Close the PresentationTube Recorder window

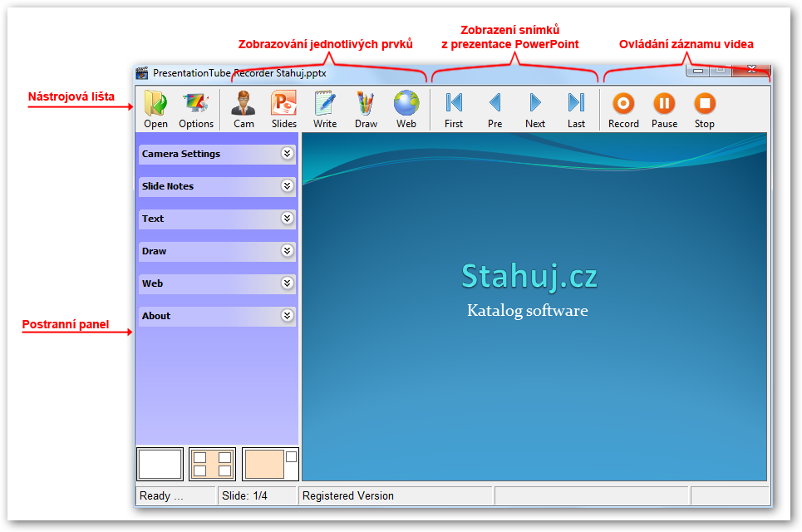pos(751,70)
